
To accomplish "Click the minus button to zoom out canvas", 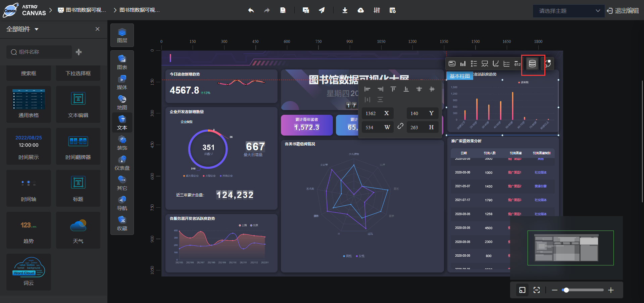I will 554,290.
